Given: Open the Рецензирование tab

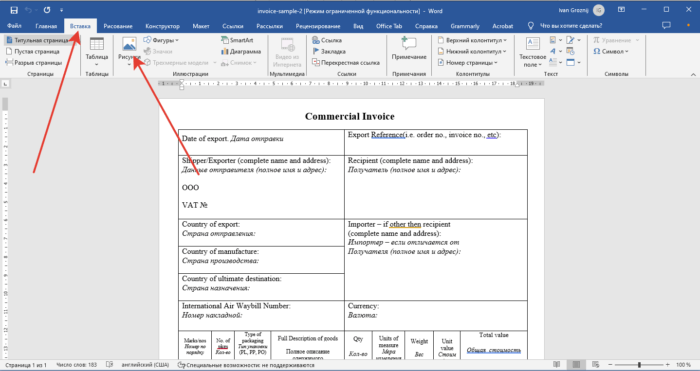Looking at the screenshot, I should (318, 26).
